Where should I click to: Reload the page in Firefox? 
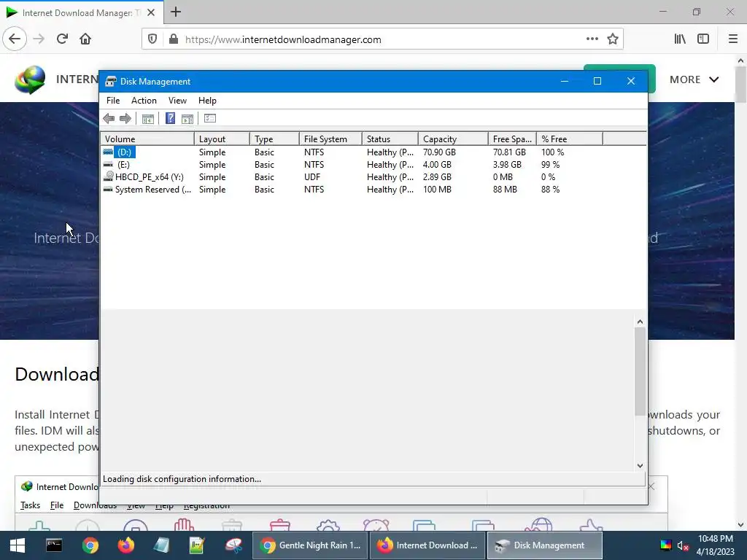point(62,39)
